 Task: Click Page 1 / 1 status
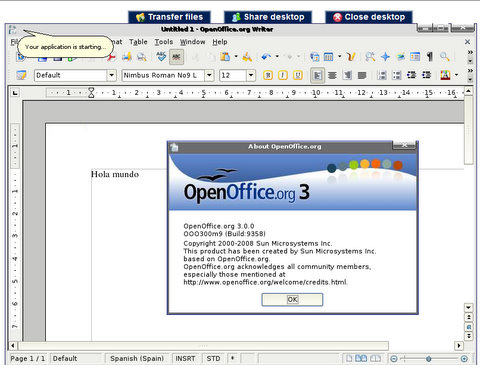(27, 359)
